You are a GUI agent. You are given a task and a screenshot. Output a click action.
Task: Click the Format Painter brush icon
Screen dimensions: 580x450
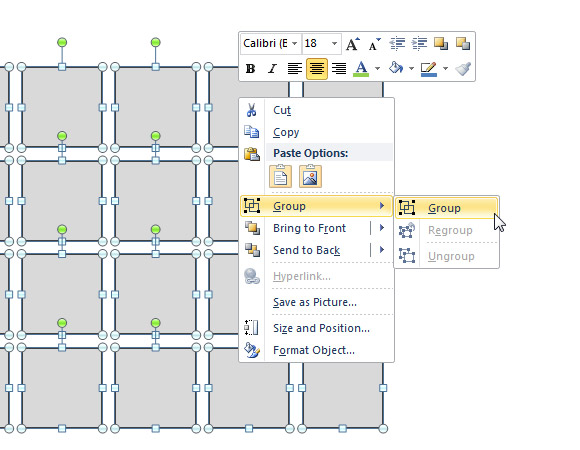click(463, 68)
